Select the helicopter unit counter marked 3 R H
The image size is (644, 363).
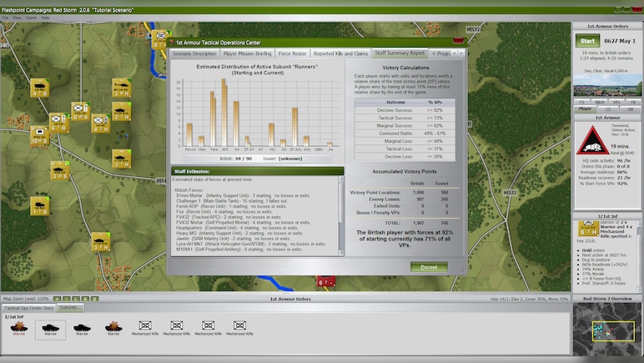coord(122,88)
